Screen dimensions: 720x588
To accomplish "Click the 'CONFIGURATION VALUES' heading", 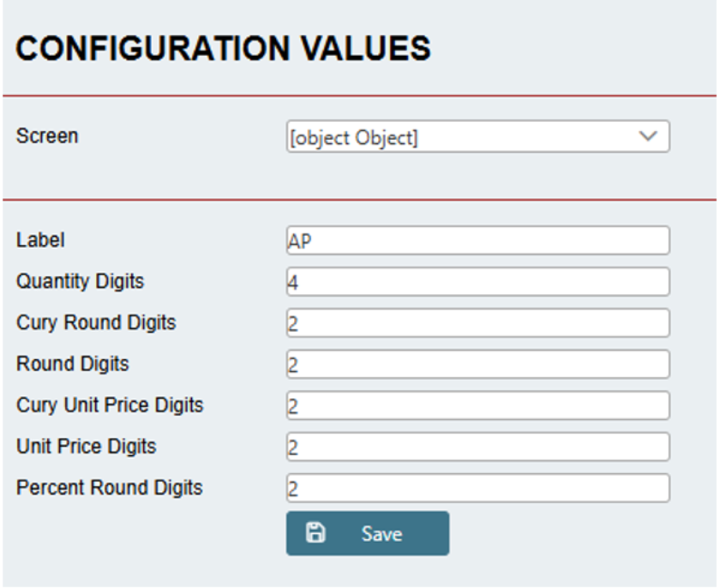I will pos(223,49).
